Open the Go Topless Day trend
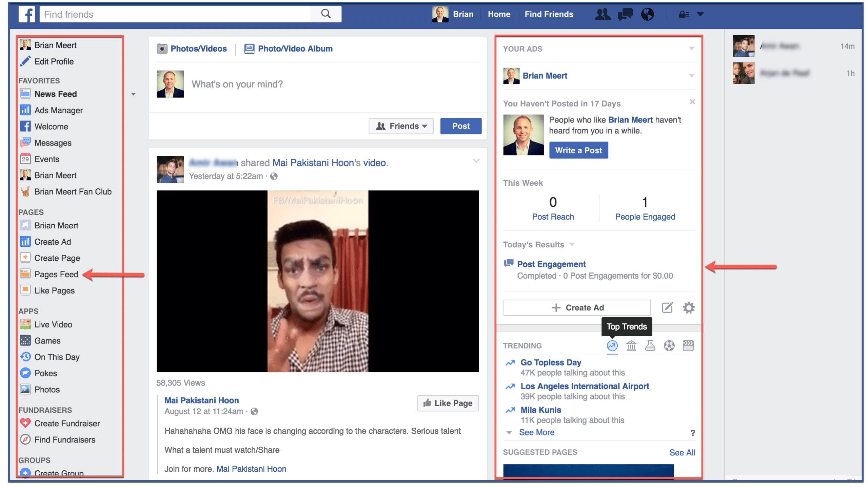Image resolution: width=868 pixels, height=487 pixels. 551,362
